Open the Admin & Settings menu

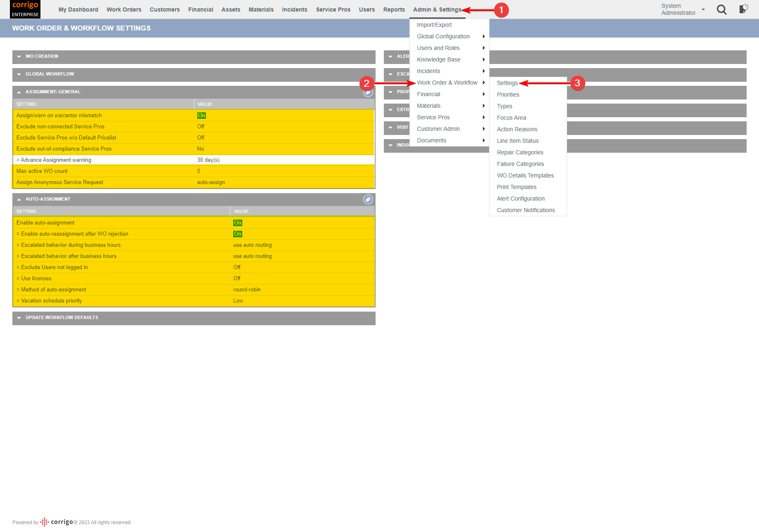pyautogui.click(x=437, y=9)
